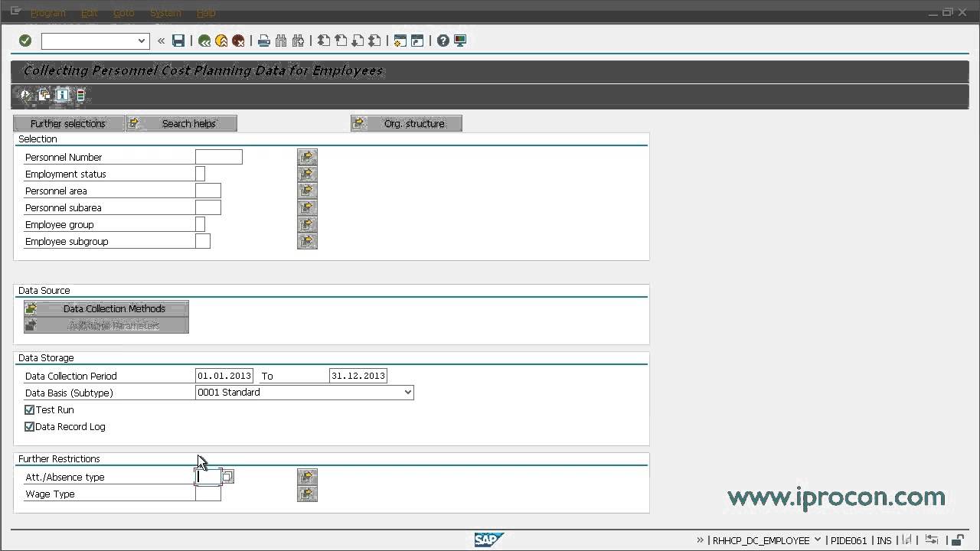Click the Search helps button
The width and height of the screenshot is (980, 551).
click(181, 123)
